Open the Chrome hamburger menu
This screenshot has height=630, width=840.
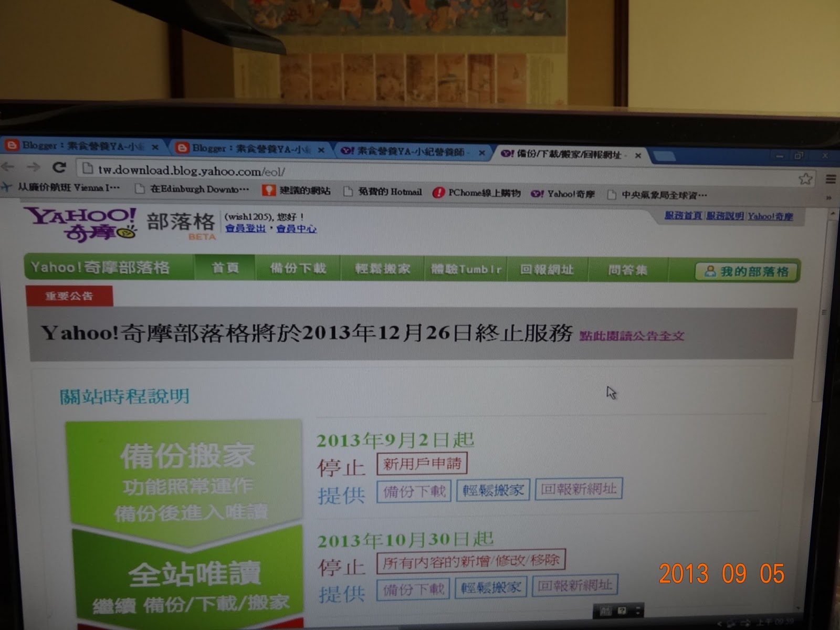click(x=831, y=179)
